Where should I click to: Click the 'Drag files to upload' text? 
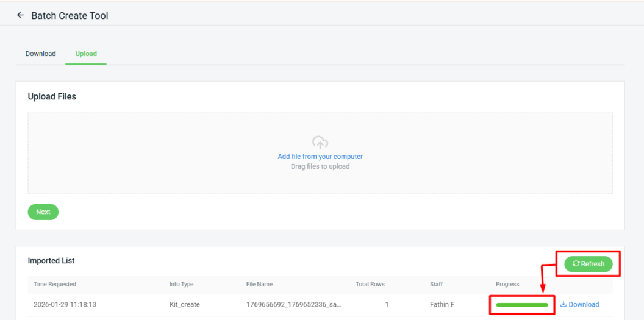click(x=320, y=166)
